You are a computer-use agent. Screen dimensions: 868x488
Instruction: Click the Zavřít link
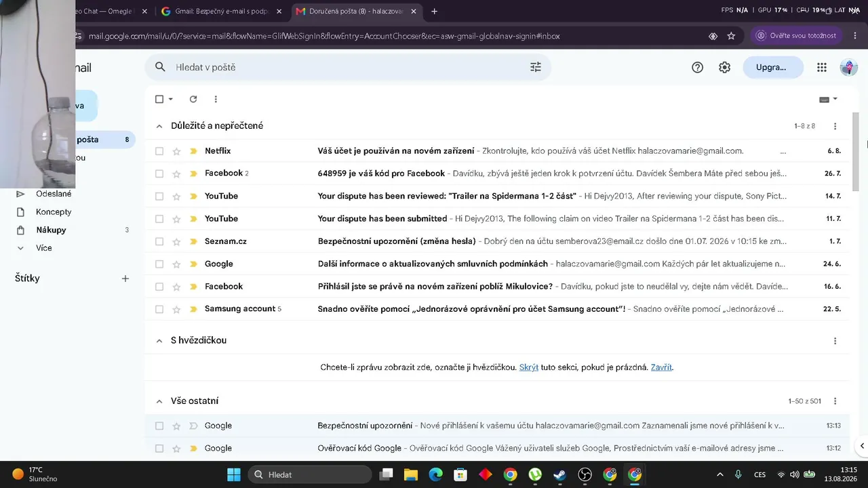click(x=661, y=367)
